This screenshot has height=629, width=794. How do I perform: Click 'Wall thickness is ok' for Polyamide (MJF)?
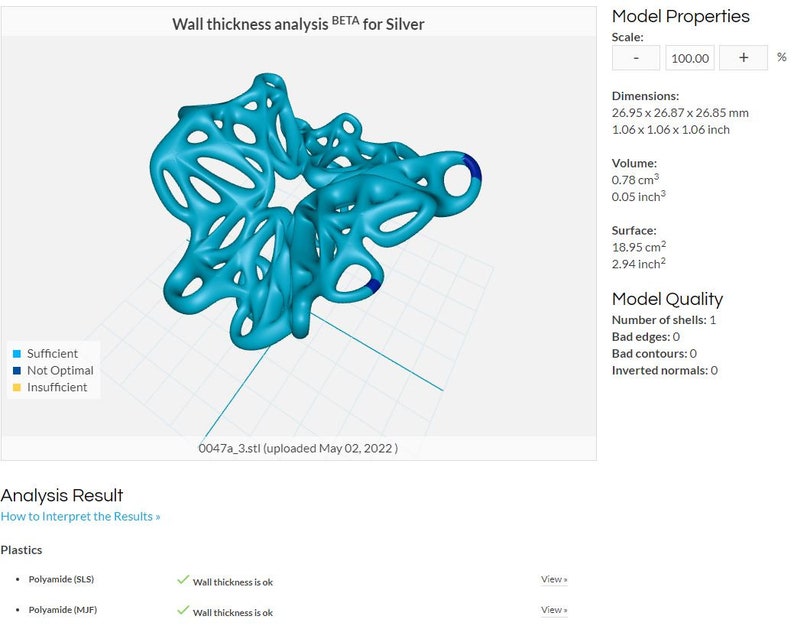[232, 612]
